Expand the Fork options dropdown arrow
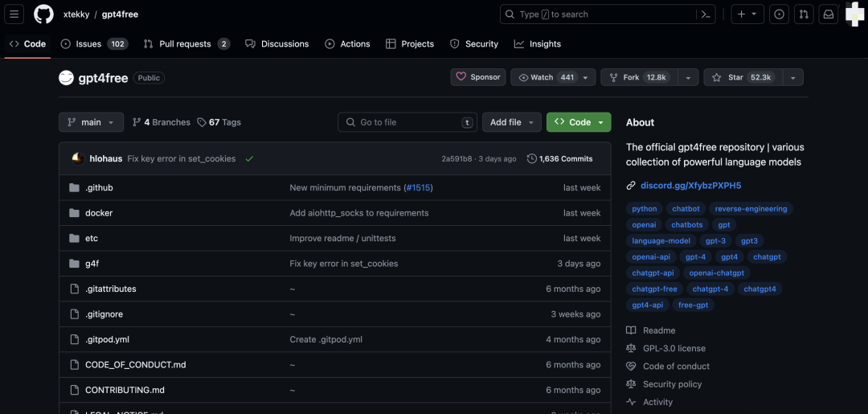 (688, 77)
